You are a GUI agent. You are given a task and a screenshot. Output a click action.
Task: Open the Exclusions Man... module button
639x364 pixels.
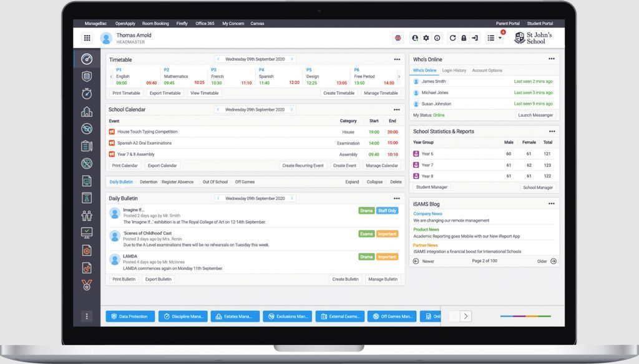(288, 317)
